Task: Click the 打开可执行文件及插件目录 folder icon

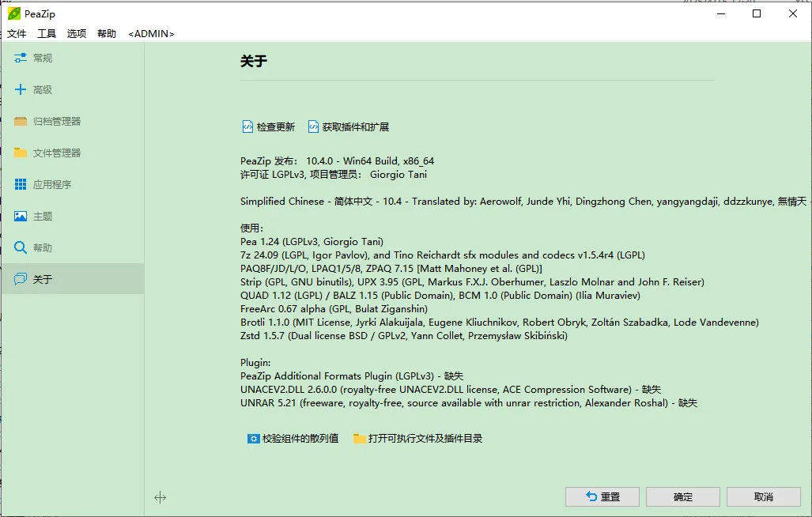Action: [360, 439]
